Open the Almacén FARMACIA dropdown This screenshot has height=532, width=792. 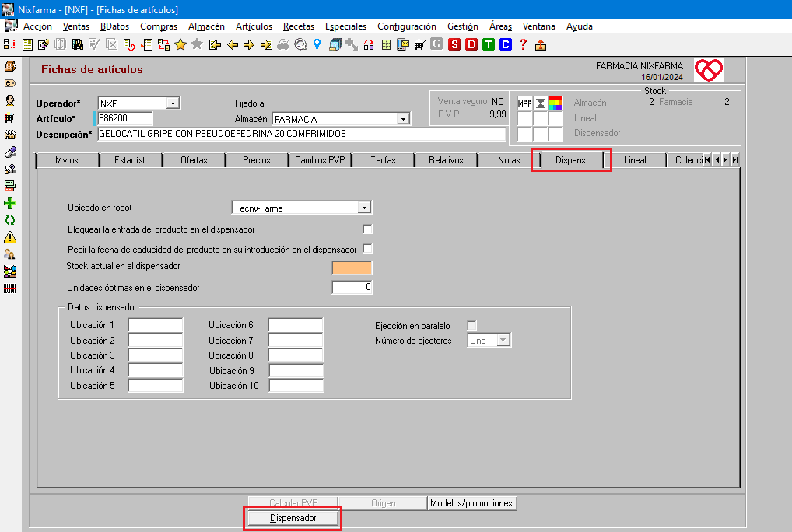click(x=402, y=119)
